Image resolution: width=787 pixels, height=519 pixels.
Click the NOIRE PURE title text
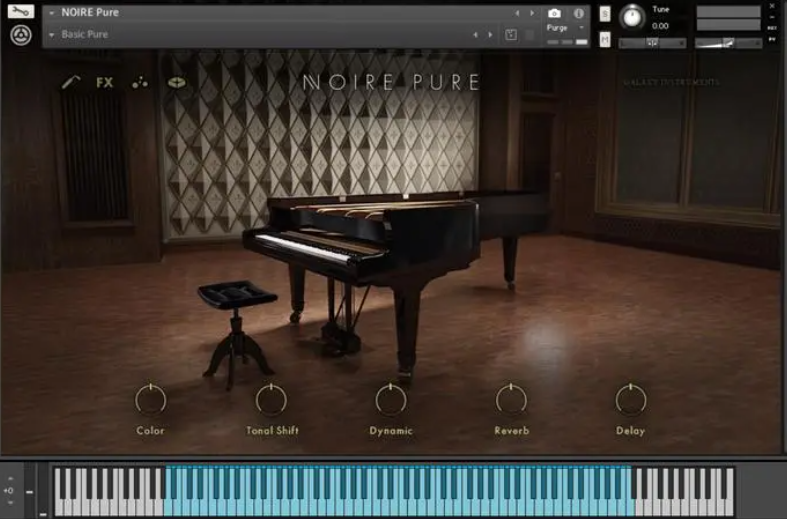[x=391, y=82]
